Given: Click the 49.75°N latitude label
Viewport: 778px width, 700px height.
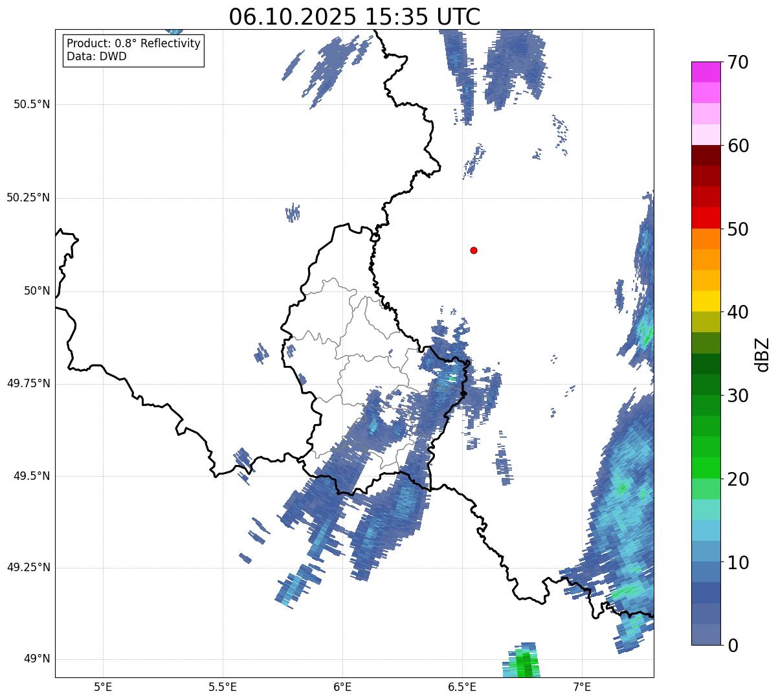Looking at the screenshot, I should [28, 383].
